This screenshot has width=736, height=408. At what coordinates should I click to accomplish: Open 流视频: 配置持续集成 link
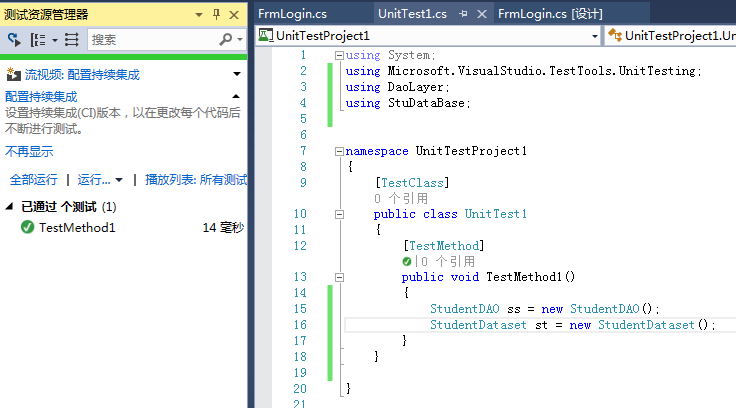82,75
